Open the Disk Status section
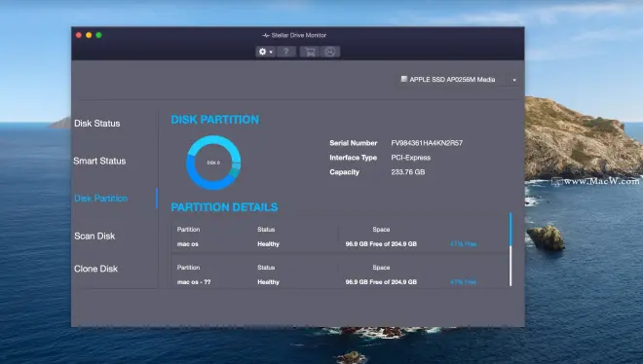Image resolution: width=643 pixels, height=364 pixels. tap(97, 124)
